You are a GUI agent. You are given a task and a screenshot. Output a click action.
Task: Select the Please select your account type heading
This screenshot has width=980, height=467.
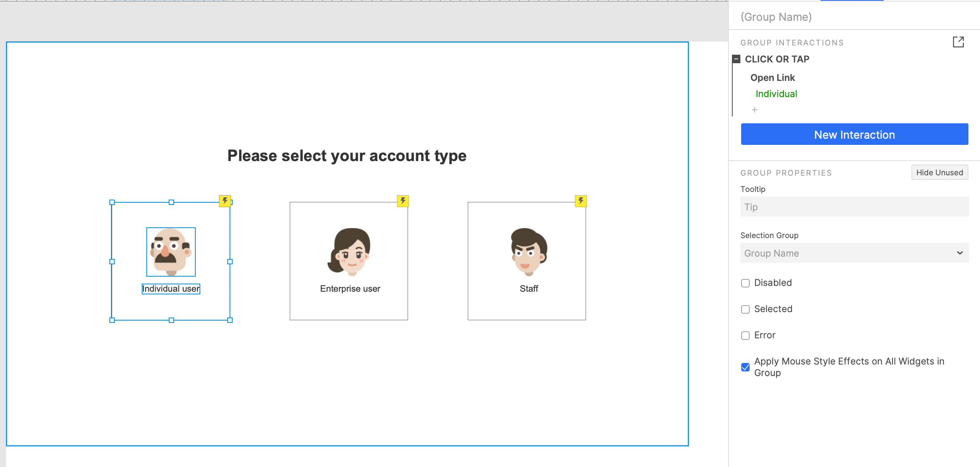(x=347, y=156)
